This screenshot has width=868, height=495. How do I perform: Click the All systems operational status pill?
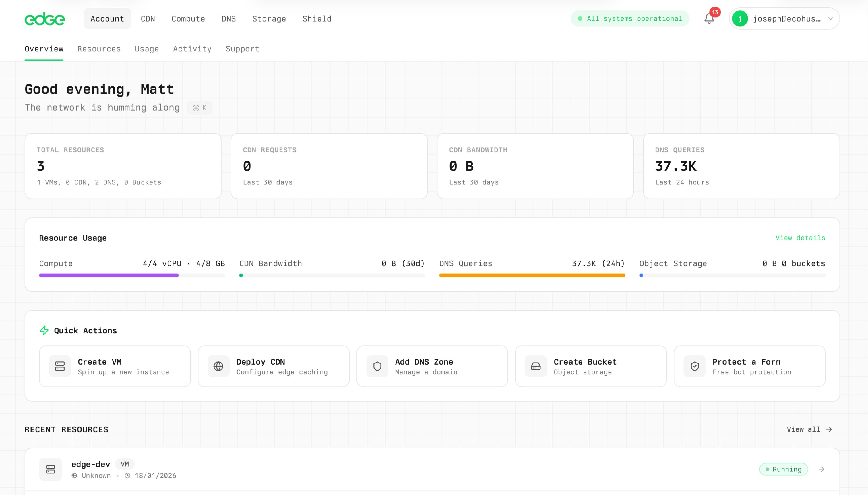[x=630, y=19]
